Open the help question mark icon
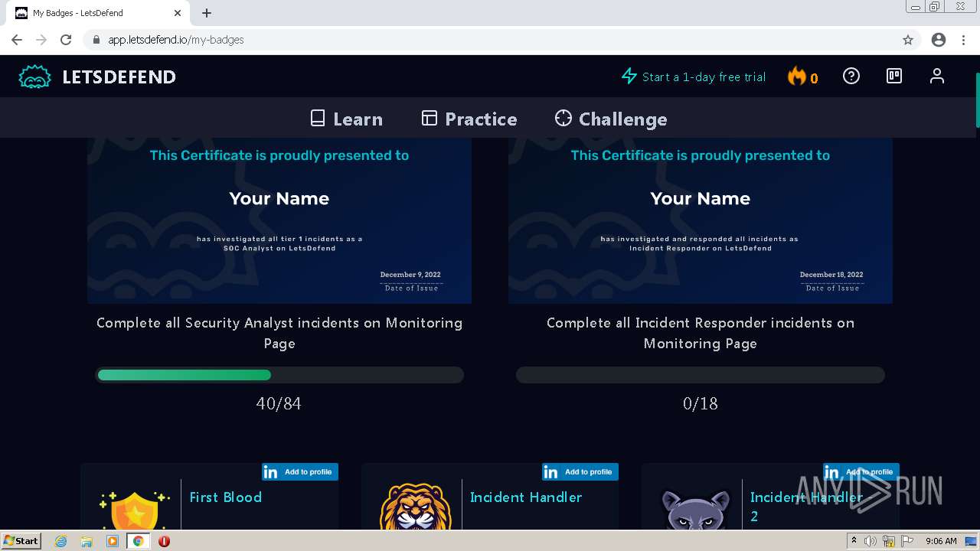Screen dimensions: 980x551 (851, 76)
